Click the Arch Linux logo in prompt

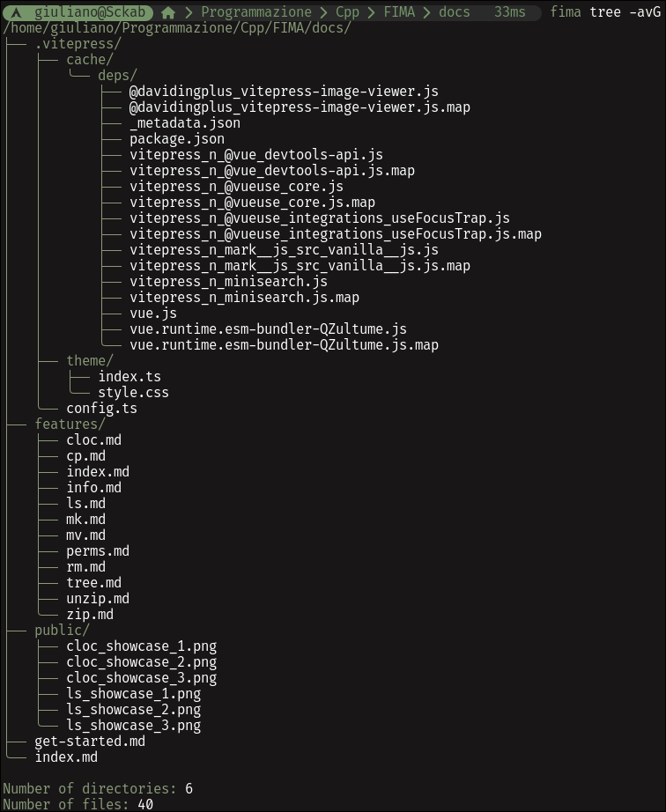coord(17,12)
